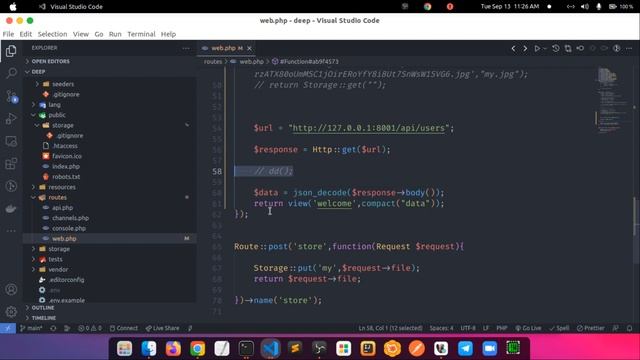Screen dimensions: 640x360
Task: Open the Explorer view in activity bar
Action: 11,51
